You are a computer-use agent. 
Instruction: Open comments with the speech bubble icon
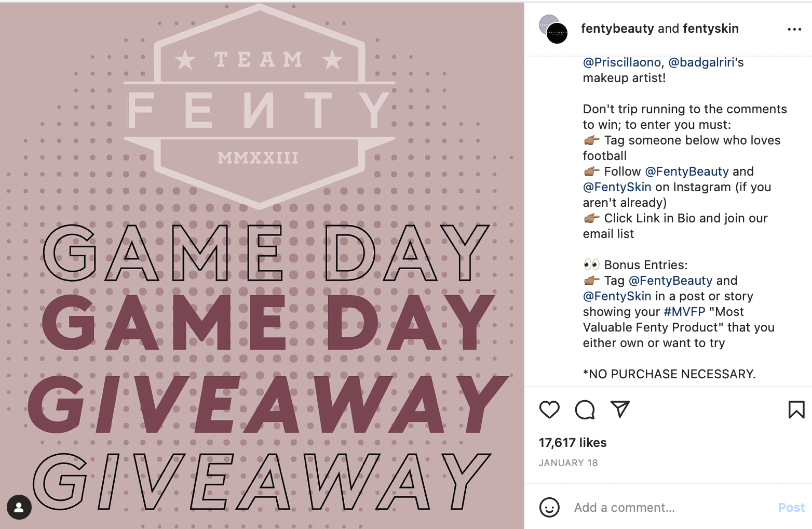click(x=585, y=410)
